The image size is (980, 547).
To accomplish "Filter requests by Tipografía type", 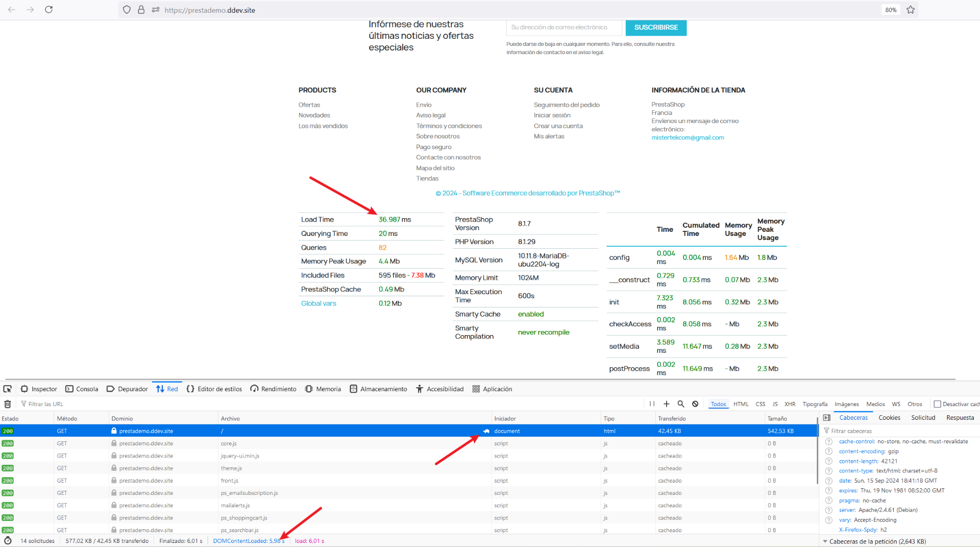I will [x=815, y=404].
